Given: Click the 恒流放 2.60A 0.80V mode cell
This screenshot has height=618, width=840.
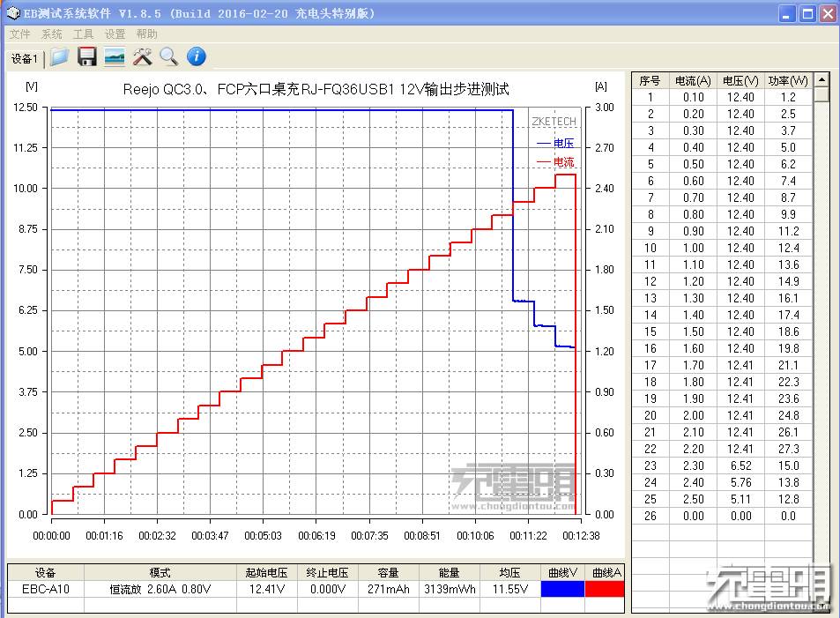Looking at the screenshot, I should coord(160,589).
